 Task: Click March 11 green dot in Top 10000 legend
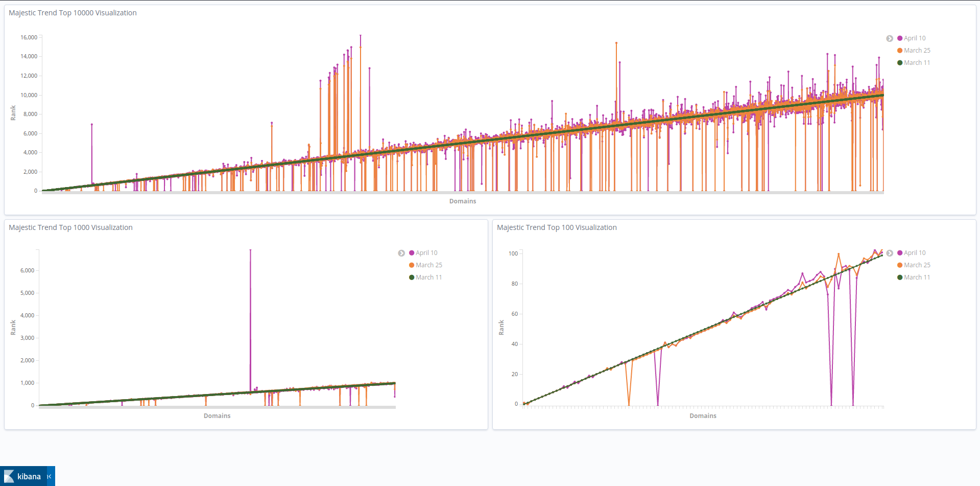pyautogui.click(x=900, y=63)
